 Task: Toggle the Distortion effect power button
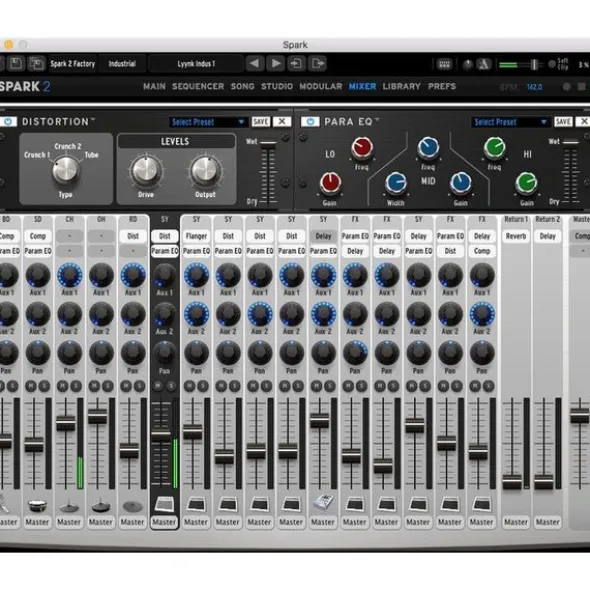(x=8, y=121)
